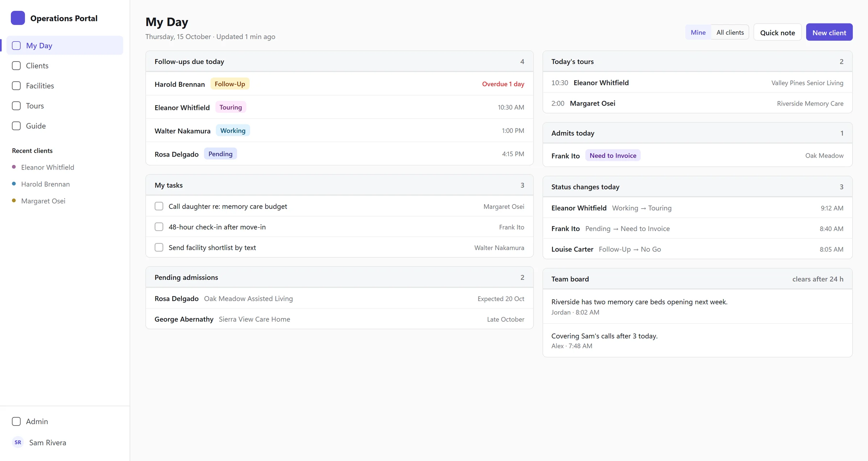Click the My tasks section header
Image resolution: width=868 pixels, height=461 pixels.
pos(339,185)
